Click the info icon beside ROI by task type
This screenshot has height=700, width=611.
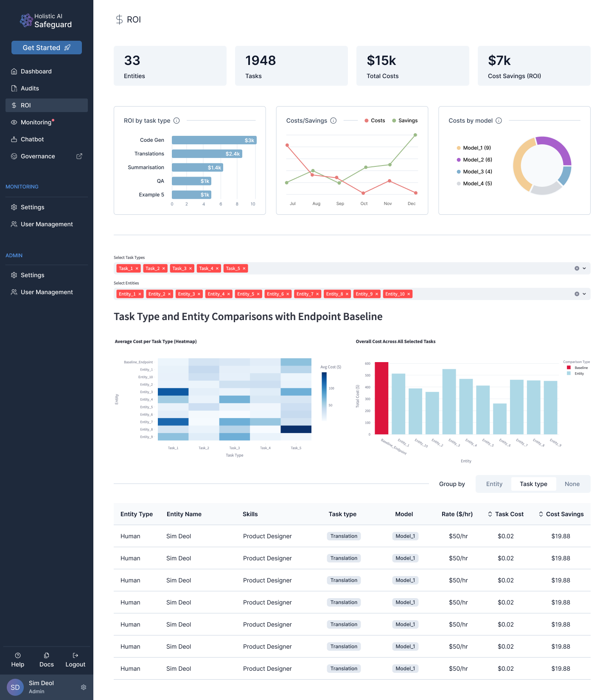pos(177,121)
